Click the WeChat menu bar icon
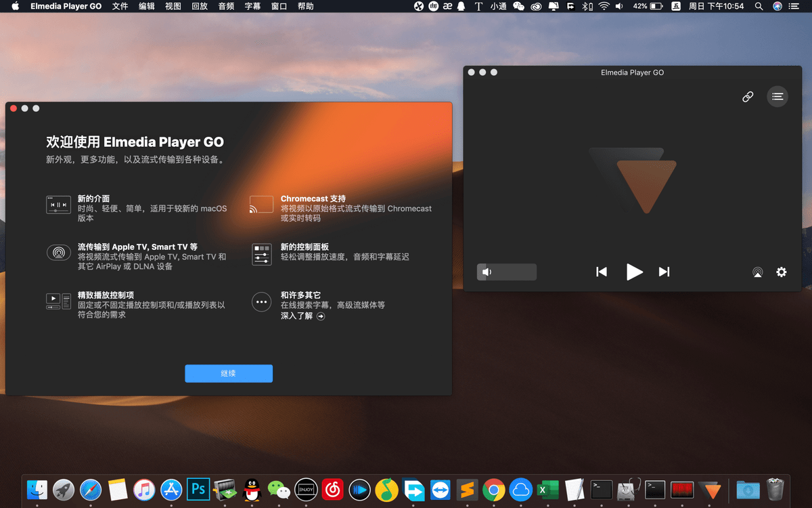This screenshot has width=812, height=508. (x=518, y=6)
